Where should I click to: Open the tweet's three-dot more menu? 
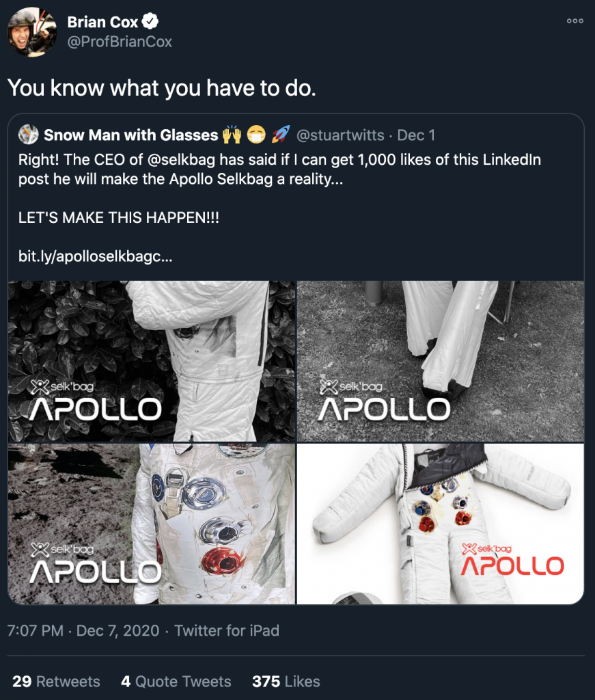[x=575, y=21]
